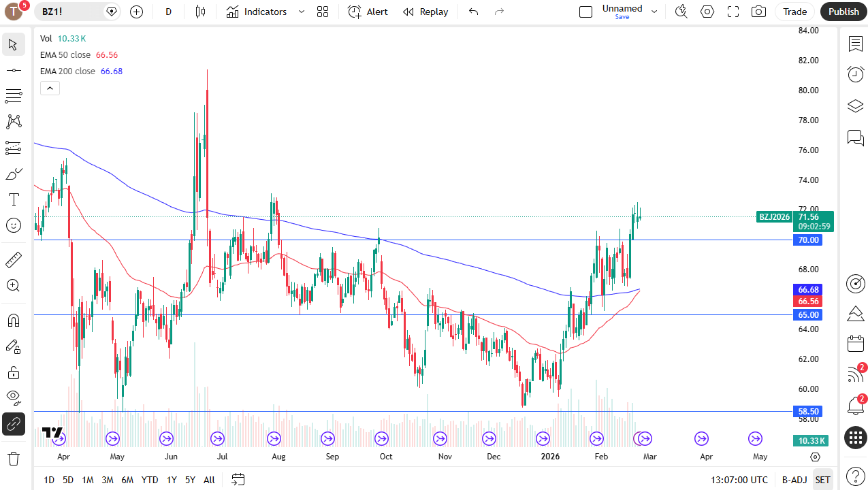
Task: Open the notifications bell
Action: pos(855,406)
